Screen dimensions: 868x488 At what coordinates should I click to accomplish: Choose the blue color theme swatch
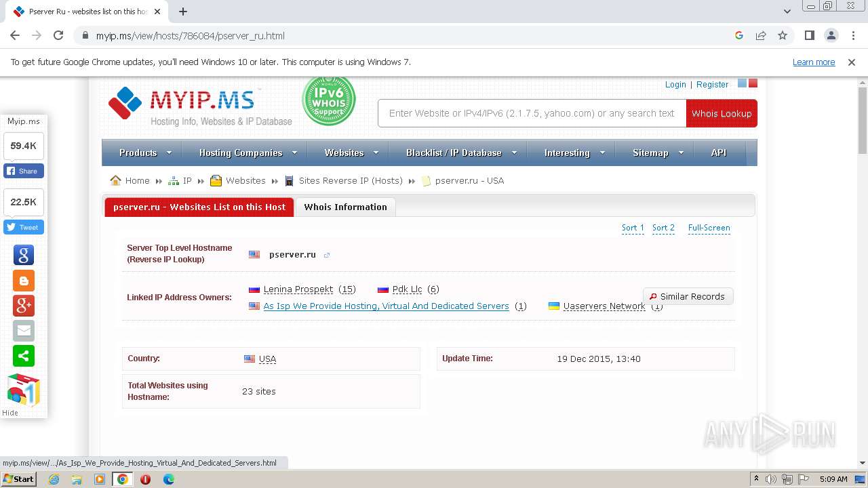tap(742, 83)
